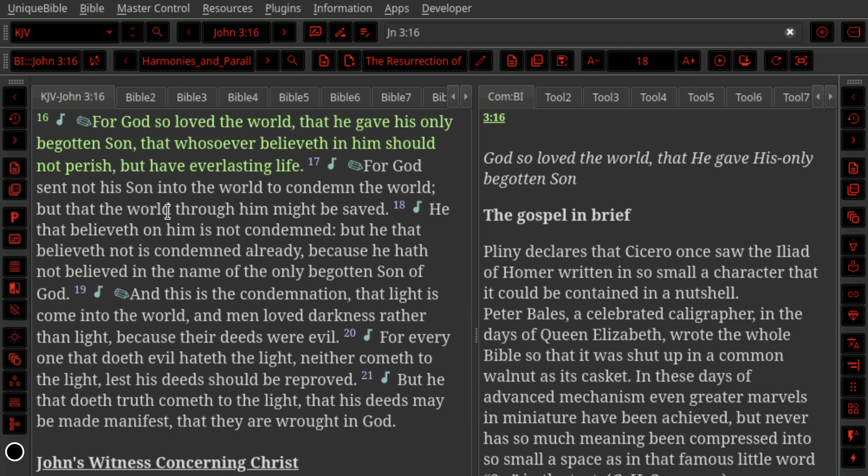Click the notes list edit icon in top toolbar
Screen dimensions: 868x476
pos(366,32)
